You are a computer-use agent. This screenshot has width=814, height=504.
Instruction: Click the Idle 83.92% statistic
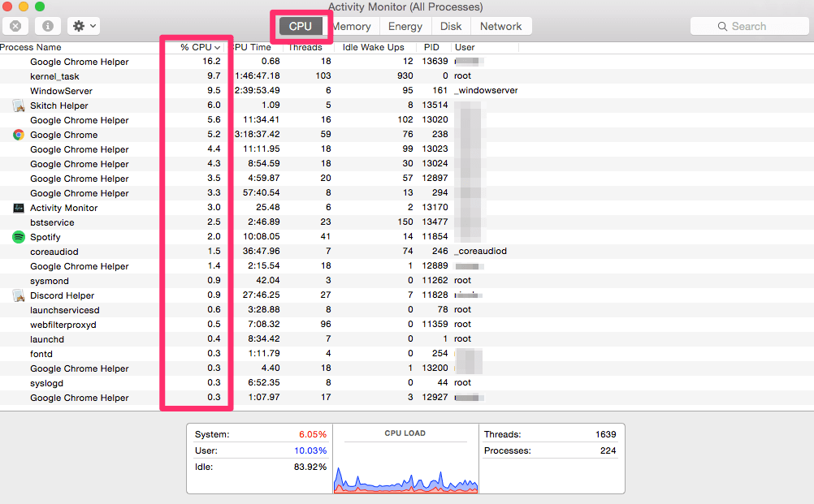[261, 467]
